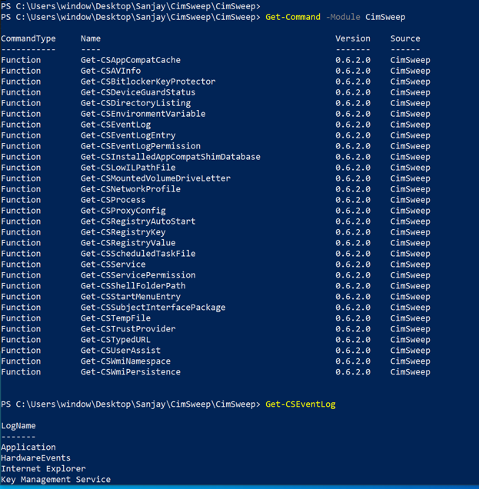Viewport: 480px width, 490px height.
Task: Click version 0.6.2.0 in the Get-CSAppCompatCache row
Action: point(353,60)
